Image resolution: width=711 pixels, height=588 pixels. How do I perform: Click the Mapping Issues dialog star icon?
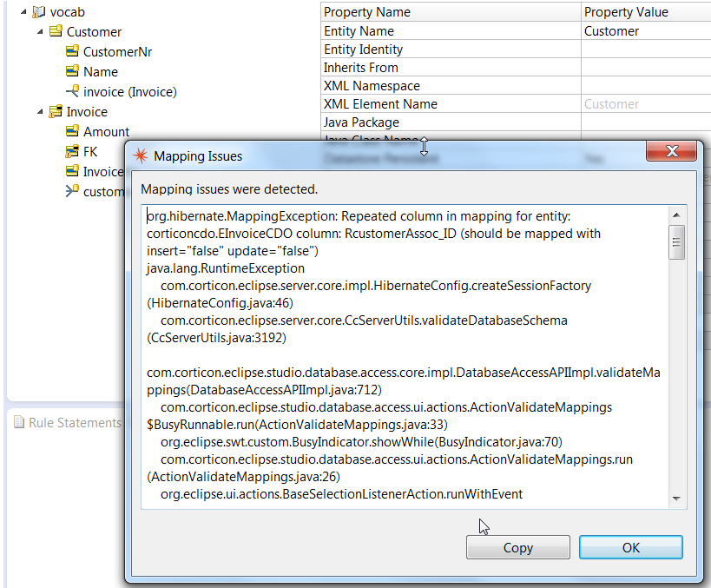(140, 156)
